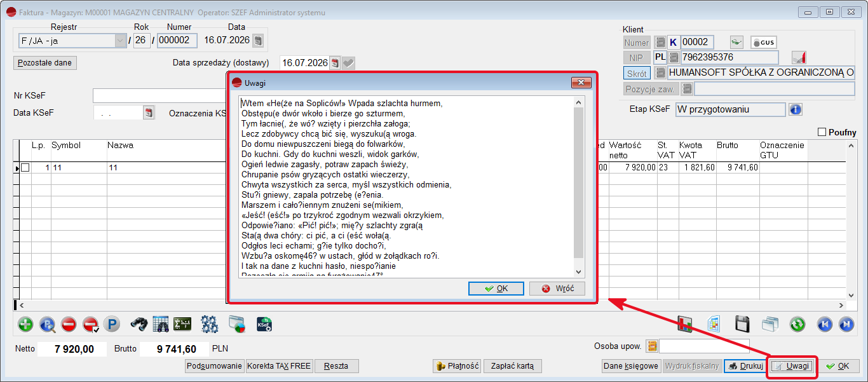Open calendar for Data sprzedaży

335,63
